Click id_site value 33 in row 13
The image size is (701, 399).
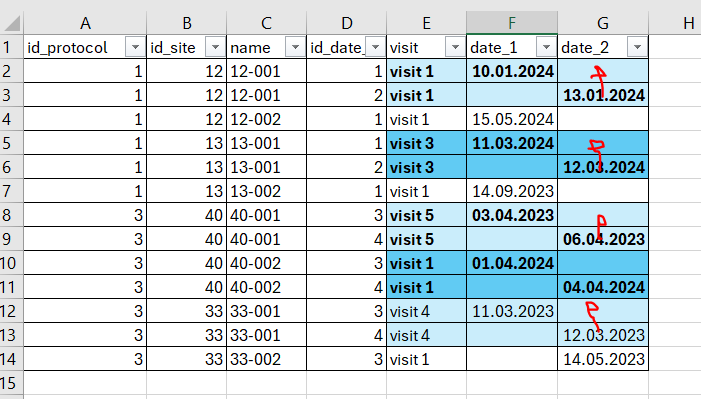(186, 335)
